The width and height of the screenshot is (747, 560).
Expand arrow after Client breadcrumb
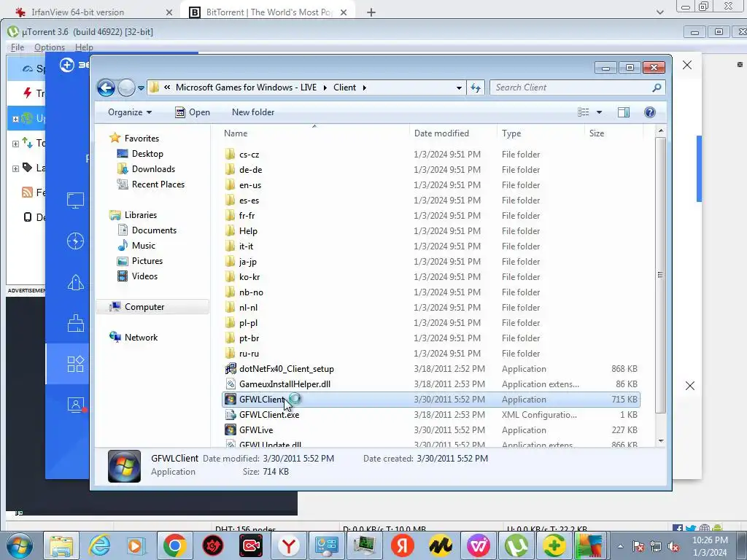pyautogui.click(x=365, y=87)
